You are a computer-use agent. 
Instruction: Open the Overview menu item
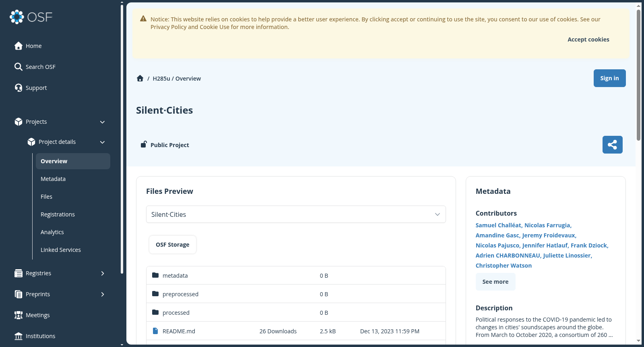coord(73,161)
